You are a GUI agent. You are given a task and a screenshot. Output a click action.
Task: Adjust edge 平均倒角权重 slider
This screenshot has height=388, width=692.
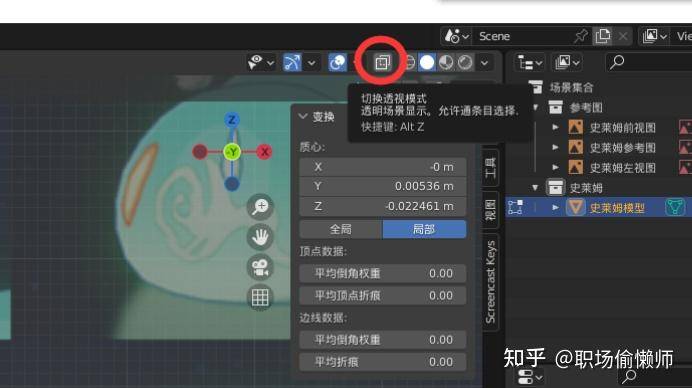coord(383,340)
